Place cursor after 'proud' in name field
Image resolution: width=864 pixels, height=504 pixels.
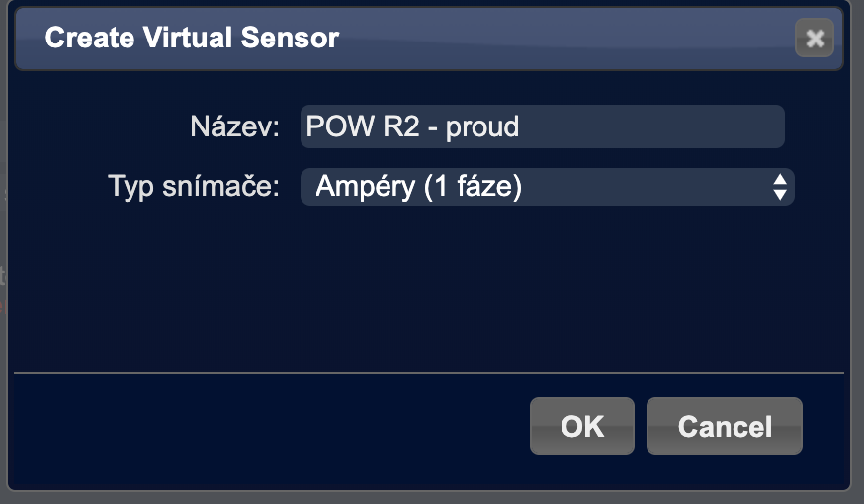(x=521, y=126)
